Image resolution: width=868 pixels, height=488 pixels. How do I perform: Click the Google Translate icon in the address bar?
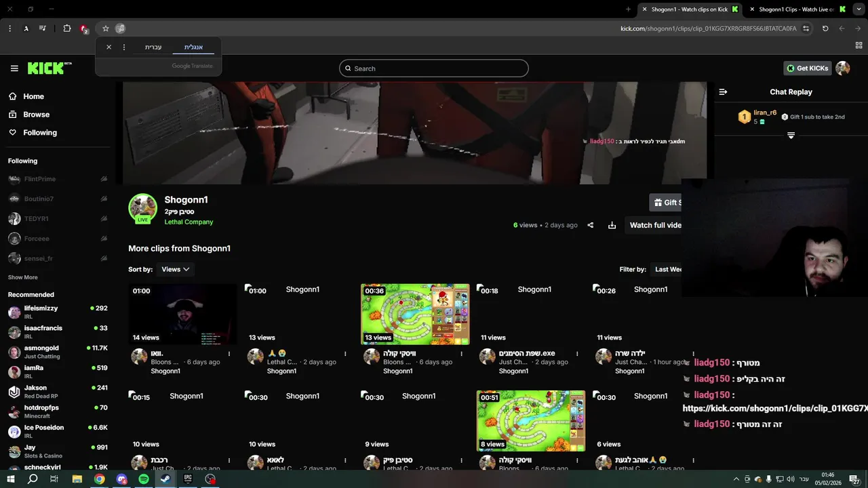click(120, 28)
